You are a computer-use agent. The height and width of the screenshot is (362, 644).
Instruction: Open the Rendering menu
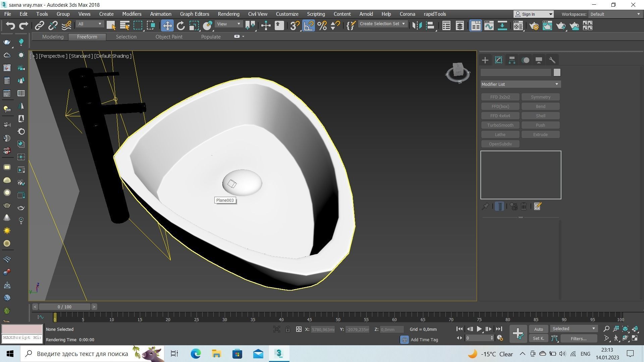pyautogui.click(x=228, y=14)
